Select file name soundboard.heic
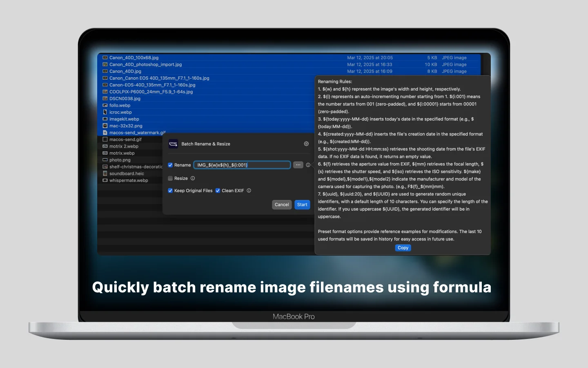 pos(127,173)
